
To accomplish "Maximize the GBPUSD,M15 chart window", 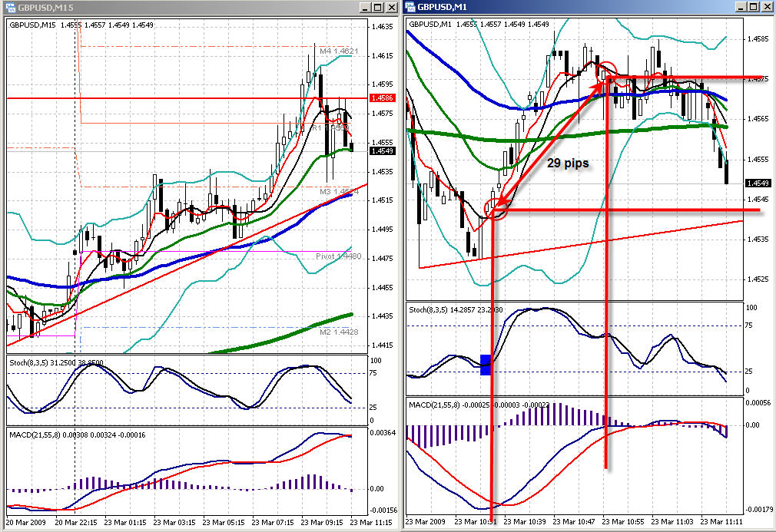I will [x=377, y=8].
